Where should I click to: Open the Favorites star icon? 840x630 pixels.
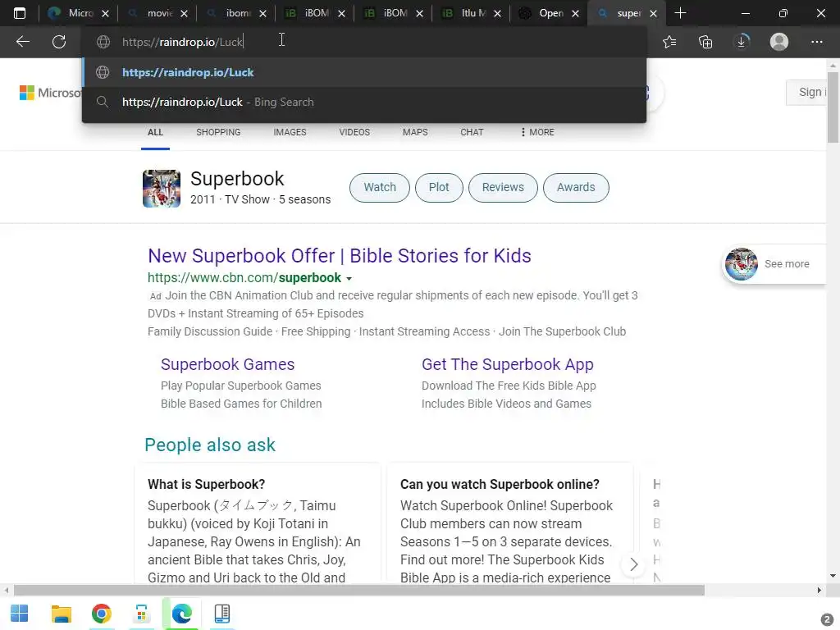669,42
